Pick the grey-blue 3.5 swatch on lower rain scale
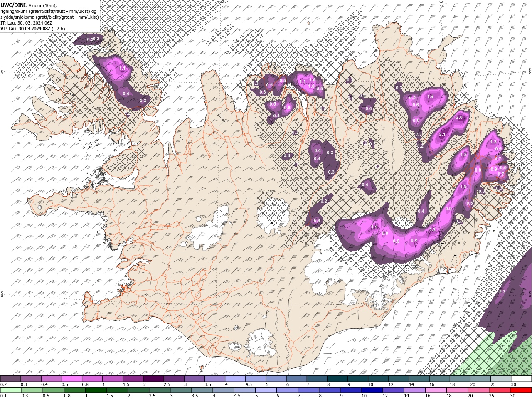 coord(202,390)
